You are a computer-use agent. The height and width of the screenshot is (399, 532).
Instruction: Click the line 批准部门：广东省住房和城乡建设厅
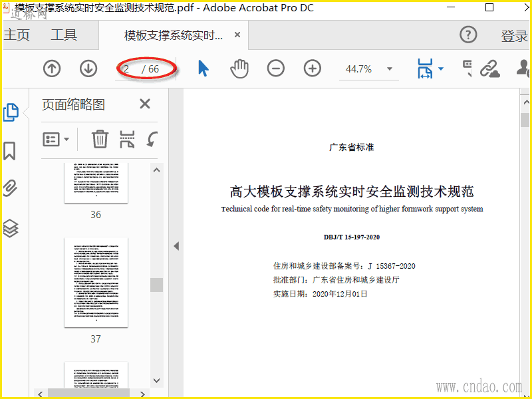point(336,280)
